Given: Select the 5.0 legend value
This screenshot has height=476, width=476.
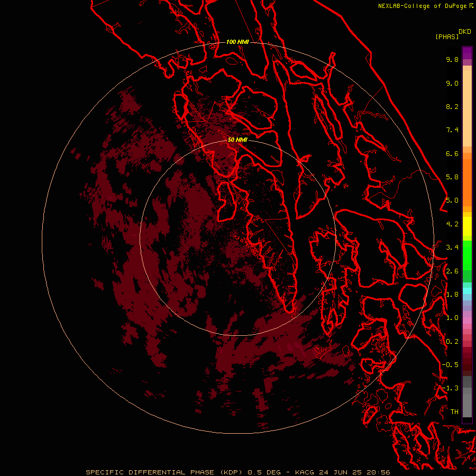Looking at the screenshot, I should [452, 200].
